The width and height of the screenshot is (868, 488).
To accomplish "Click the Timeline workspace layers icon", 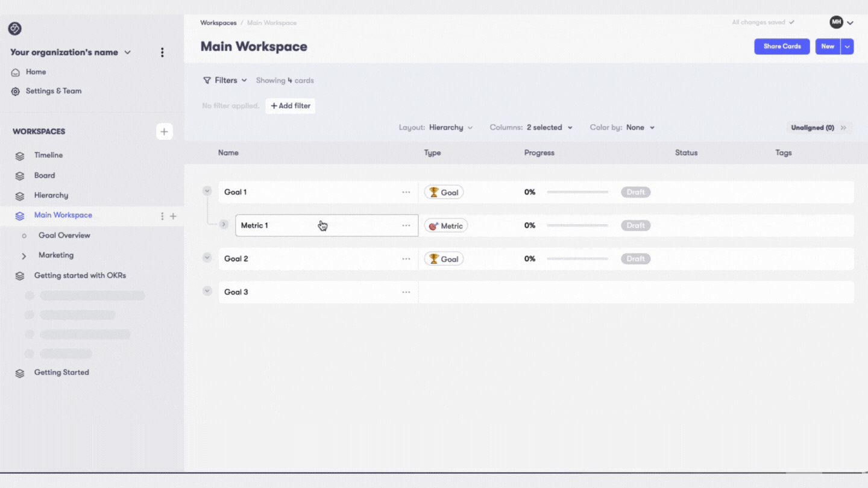I will (x=20, y=156).
